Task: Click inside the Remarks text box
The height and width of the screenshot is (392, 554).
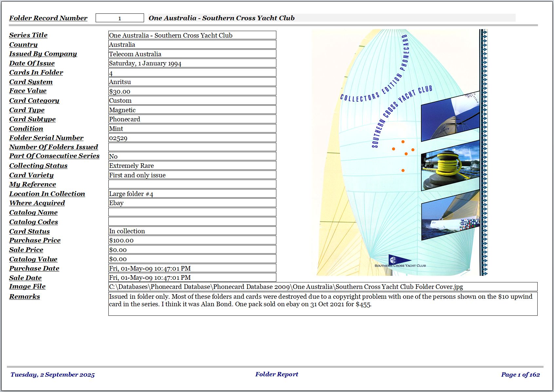Action: click(323, 304)
